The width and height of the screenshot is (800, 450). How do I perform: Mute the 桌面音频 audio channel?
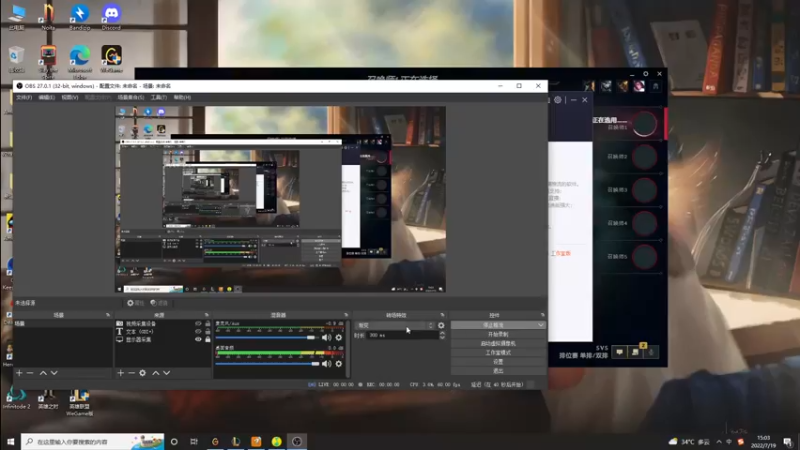pyautogui.click(x=327, y=364)
